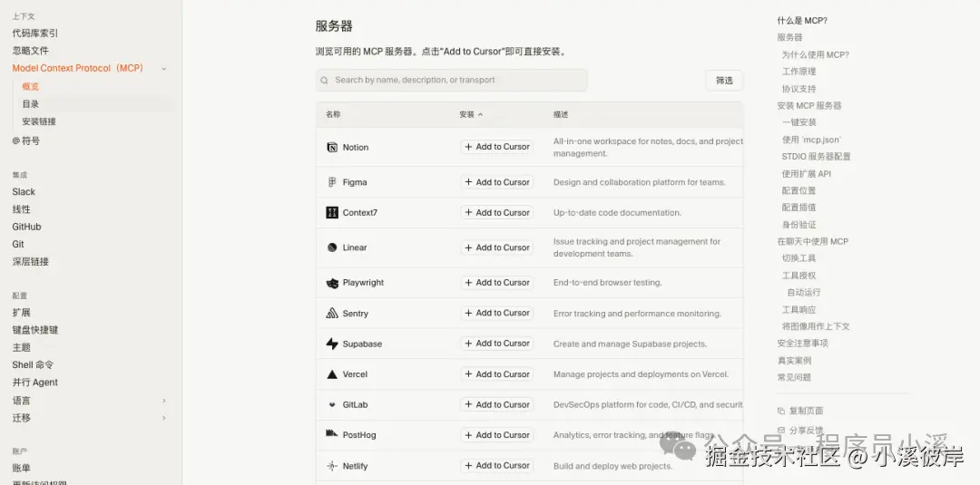Click the PostHog logo icon
The height and width of the screenshot is (485, 980).
[332, 434]
